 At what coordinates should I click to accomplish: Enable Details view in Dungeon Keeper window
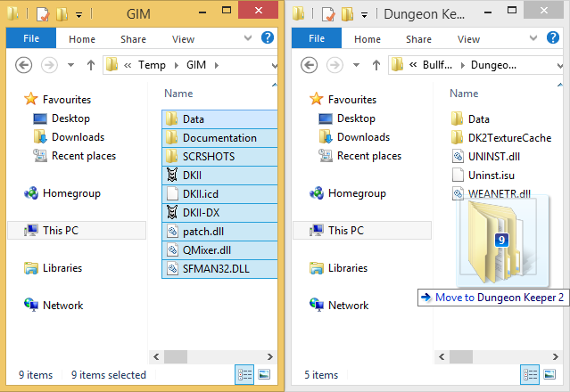pyautogui.click(x=530, y=375)
